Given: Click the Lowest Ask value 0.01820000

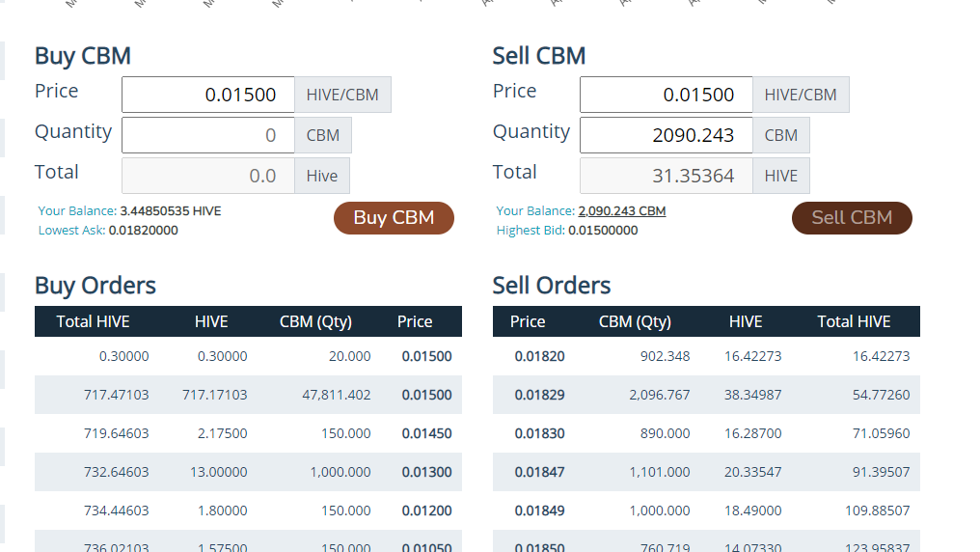Looking at the screenshot, I should coord(143,231).
